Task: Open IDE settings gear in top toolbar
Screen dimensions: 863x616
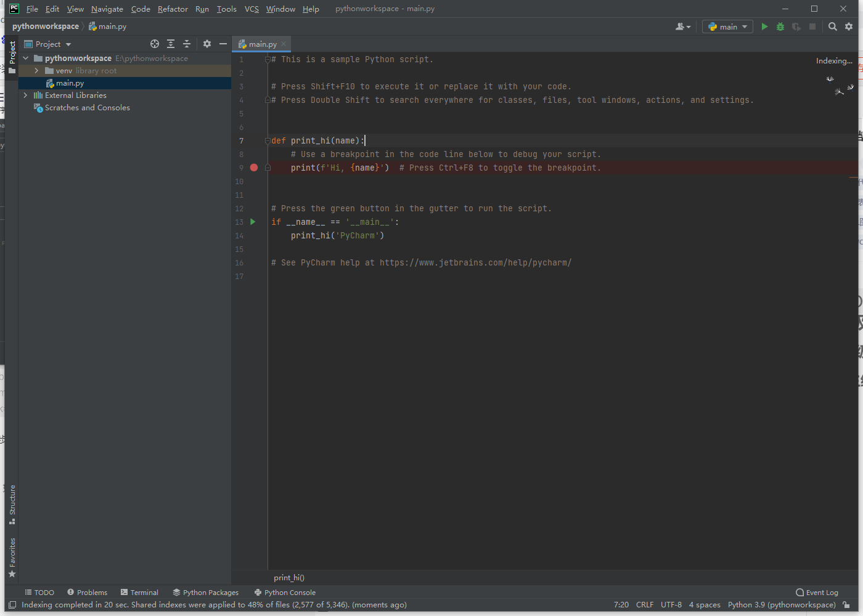Action: click(x=849, y=26)
